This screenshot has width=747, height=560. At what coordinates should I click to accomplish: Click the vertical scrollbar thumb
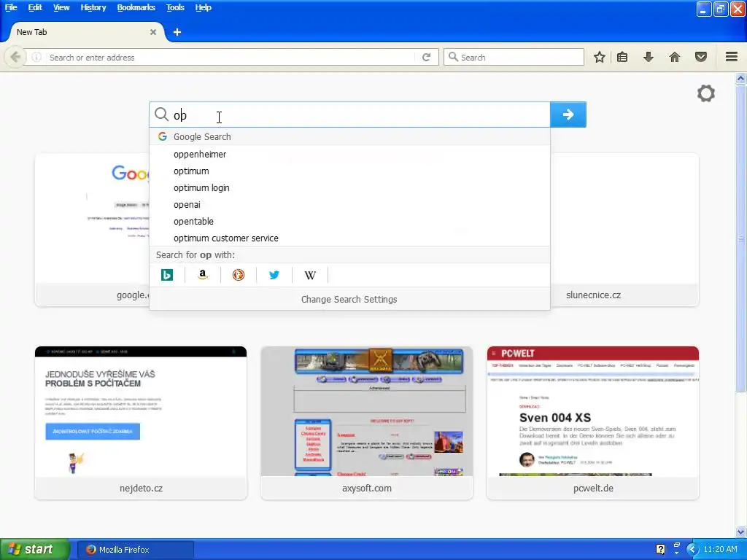tap(741, 238)
